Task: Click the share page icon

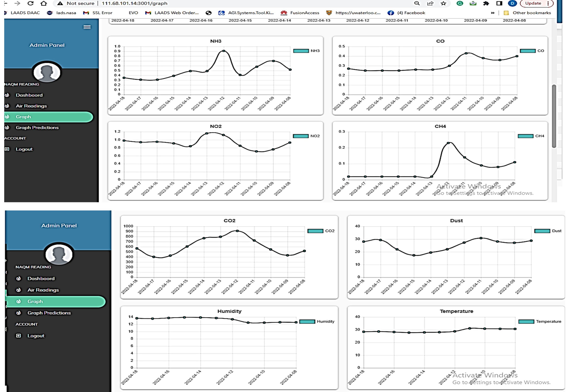Action: coord(430,3)
